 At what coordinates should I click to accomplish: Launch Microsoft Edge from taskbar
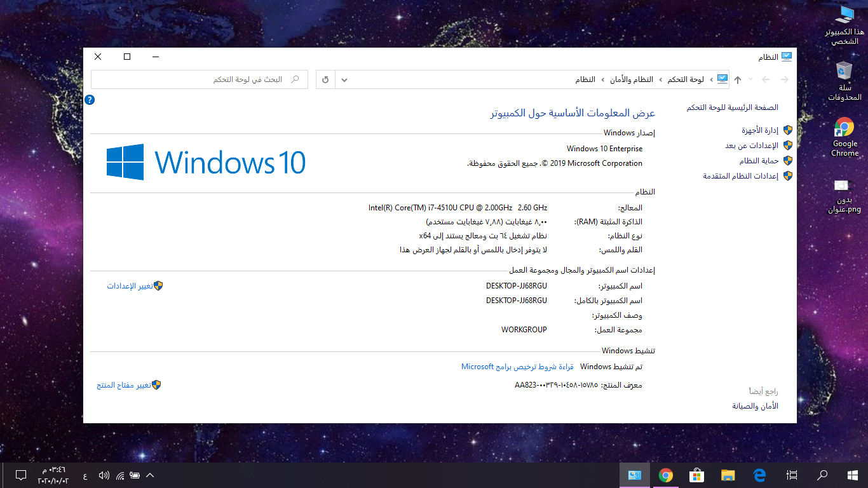coord(759,475)
